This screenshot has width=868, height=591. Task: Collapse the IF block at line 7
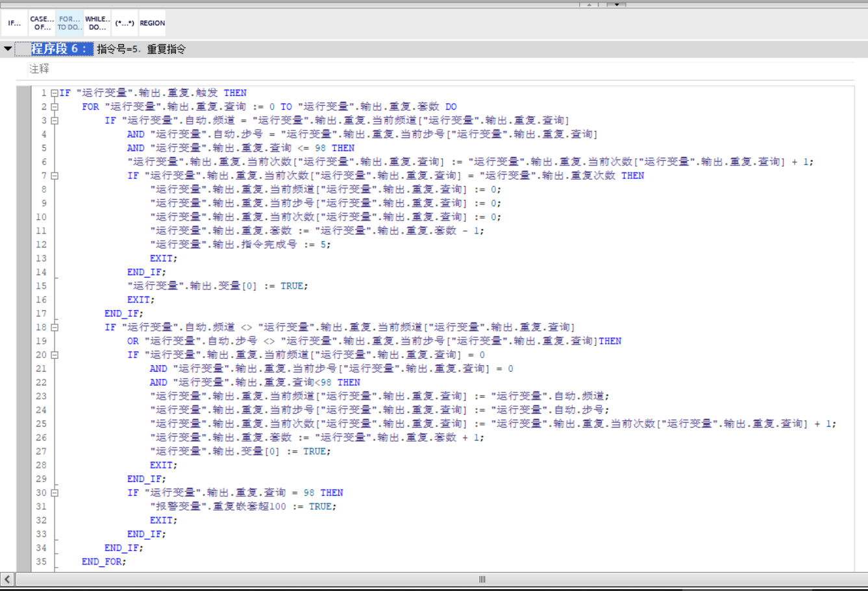[55, 176]
